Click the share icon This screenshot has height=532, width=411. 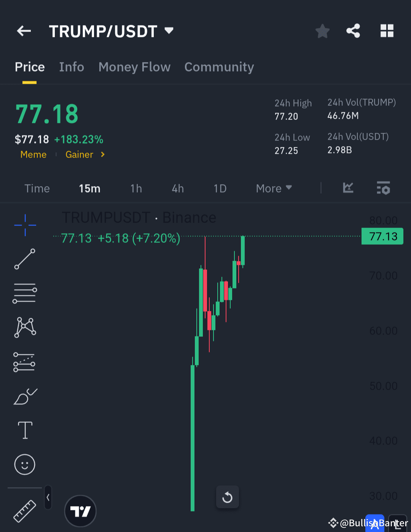pos(353,31)
